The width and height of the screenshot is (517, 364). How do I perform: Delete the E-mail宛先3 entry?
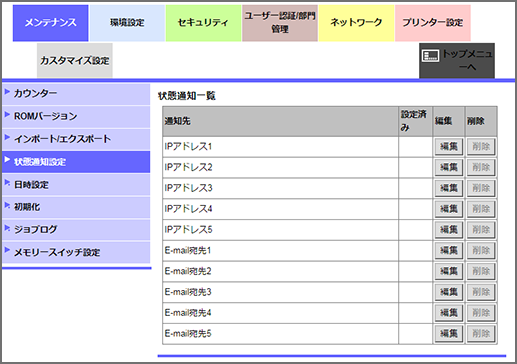point(481,292)
